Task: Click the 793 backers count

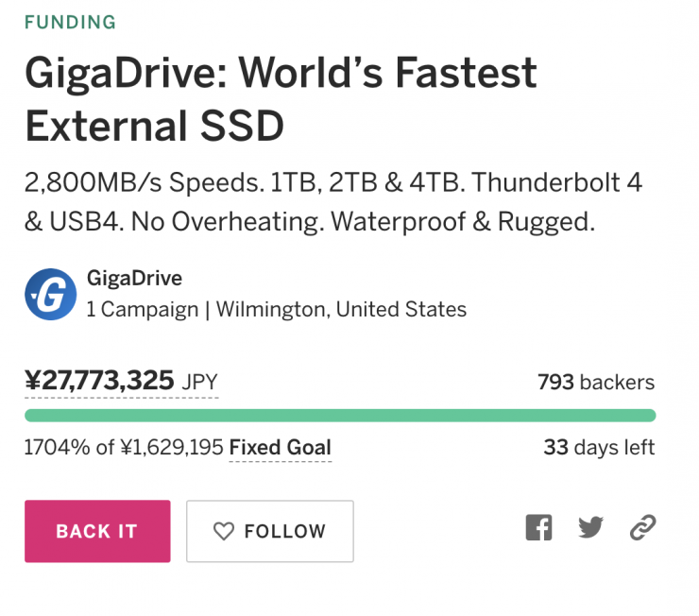Action: click(595, 382)
